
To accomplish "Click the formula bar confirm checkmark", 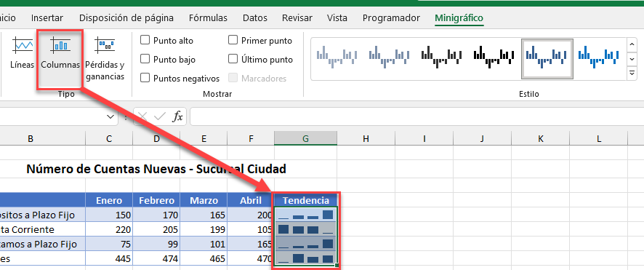I will pyautogui.click(x=159, y=117).
